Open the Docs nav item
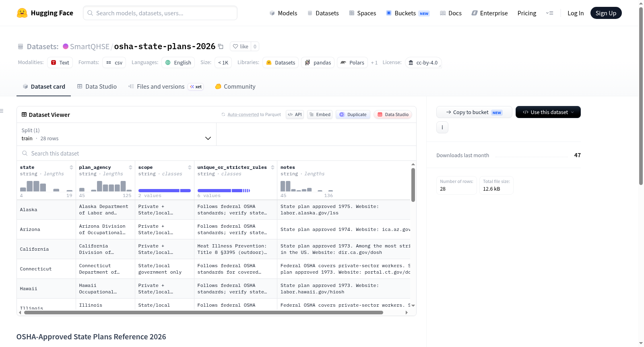Image resolution: width=644 pixels, height=347 pixels. [x=450, y=13]
